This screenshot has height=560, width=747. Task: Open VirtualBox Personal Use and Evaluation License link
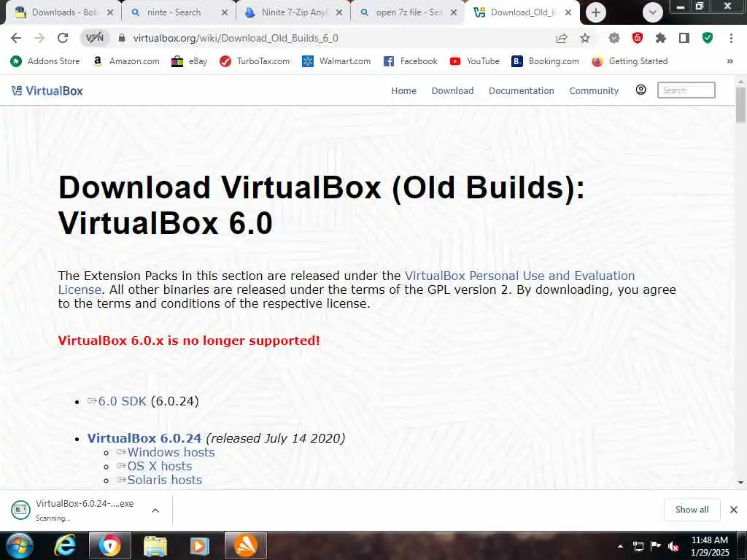tap(519, 276)
